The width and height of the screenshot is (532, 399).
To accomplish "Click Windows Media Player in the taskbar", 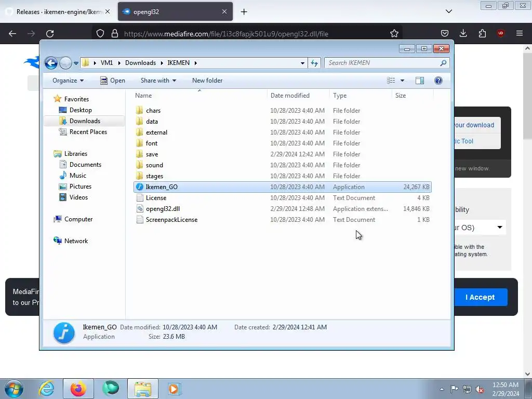I will (x=175, y=389).
